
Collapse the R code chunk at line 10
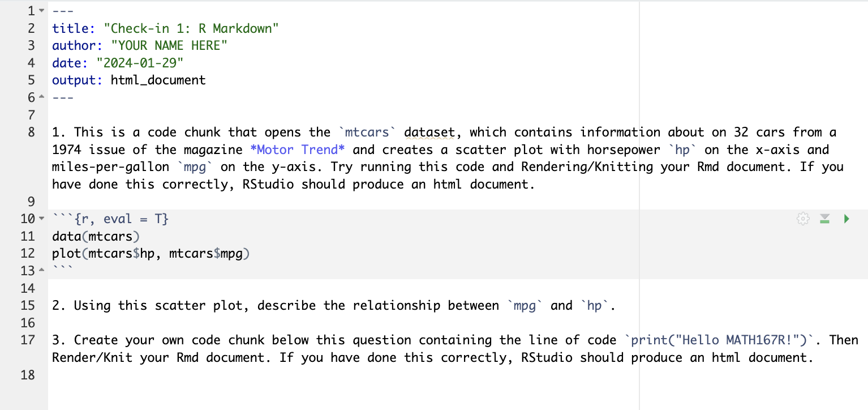coord(40,219)
